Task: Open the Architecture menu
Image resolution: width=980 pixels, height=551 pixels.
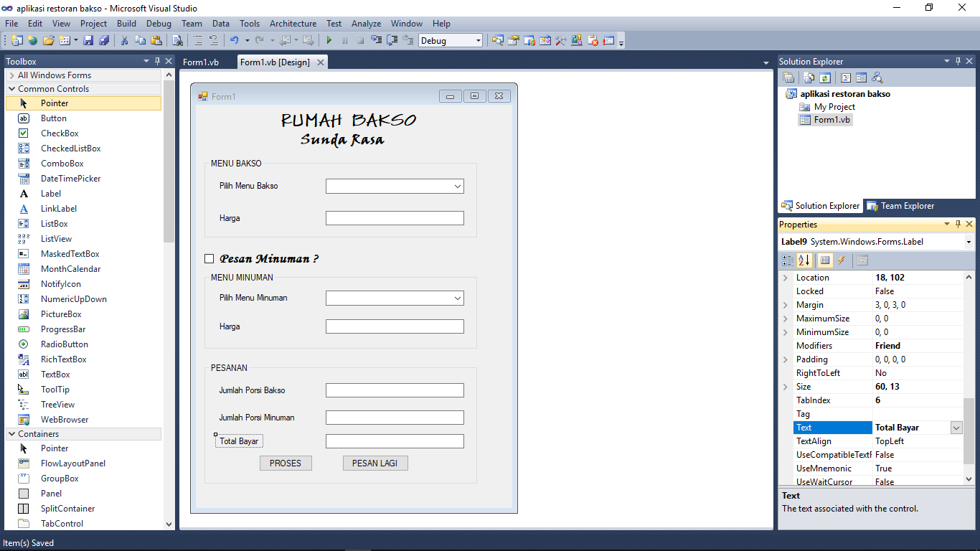Action: 293,23
